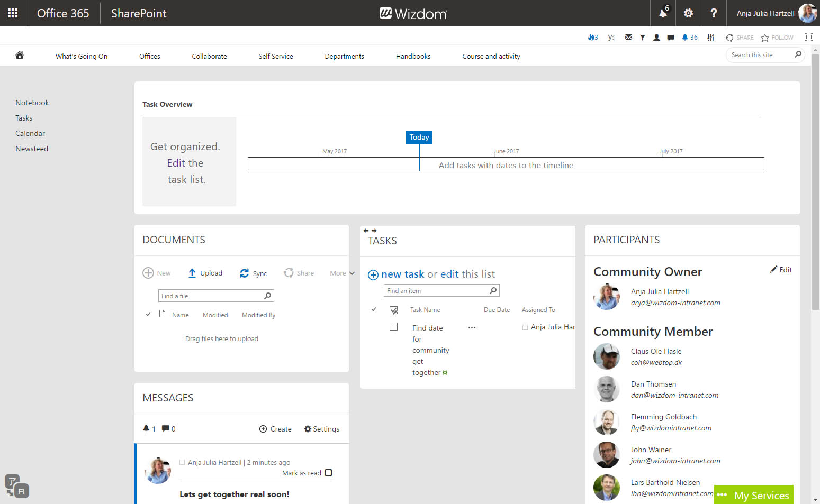Viewport: 820px width, 504px height.
Task: Click the Messages bell showing 1
Action: pyautogui.click(x=149, y=428)
